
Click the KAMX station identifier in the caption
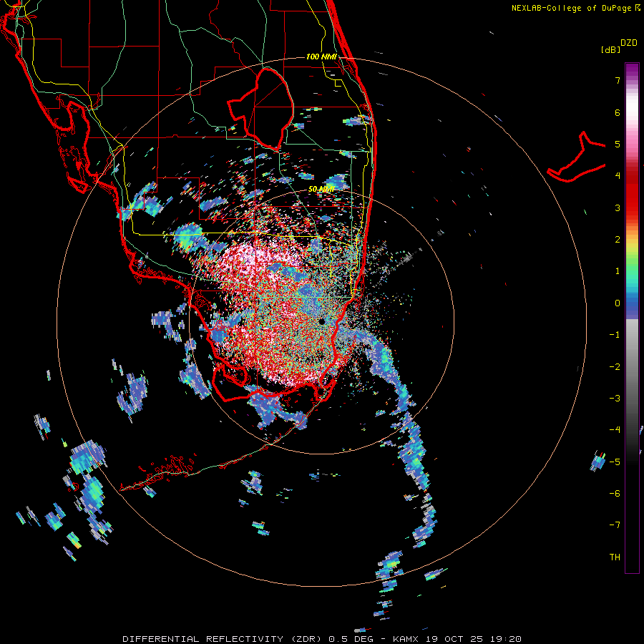pyautogui.click(x=407, y=639)
